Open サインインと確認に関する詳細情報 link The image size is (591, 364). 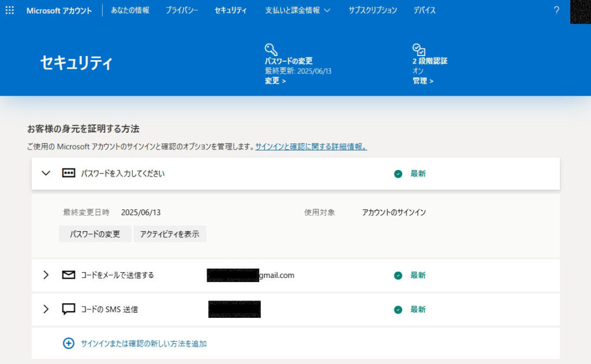tap(311, 147)
